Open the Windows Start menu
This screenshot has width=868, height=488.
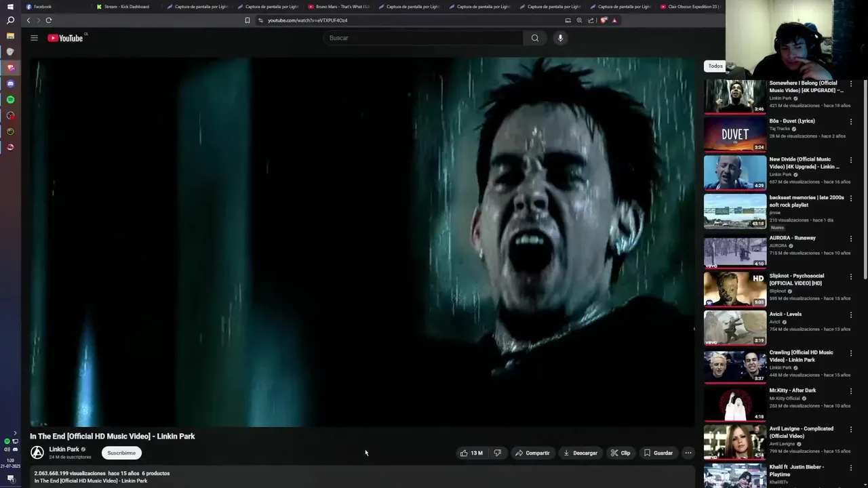[10, 7]
